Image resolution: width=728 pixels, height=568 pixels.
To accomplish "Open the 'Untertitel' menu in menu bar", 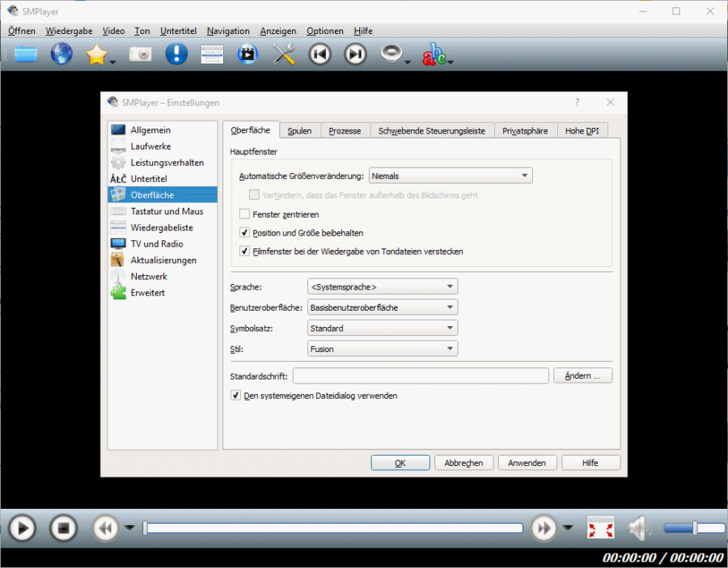I will coord(178,31).
